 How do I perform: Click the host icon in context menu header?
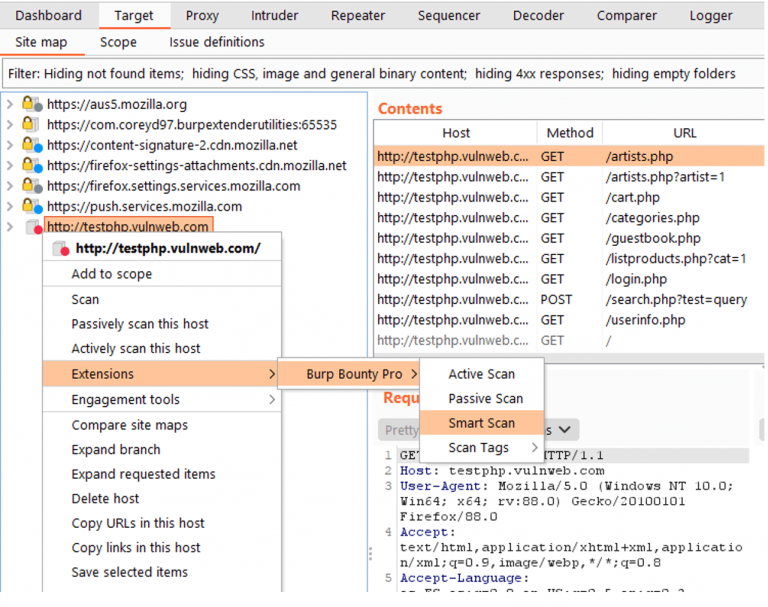[61, 248]
